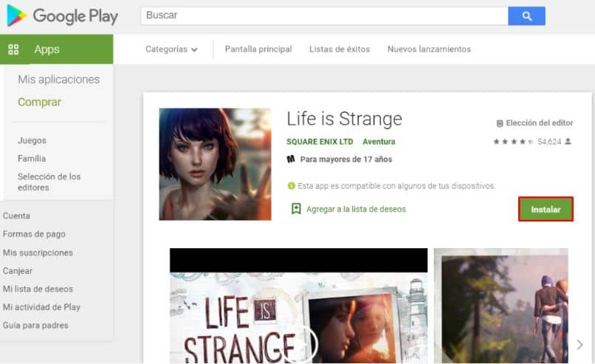Click the Life is Strange cover image
This screenshot has height=364, width=595.
(x=215, y=164)
